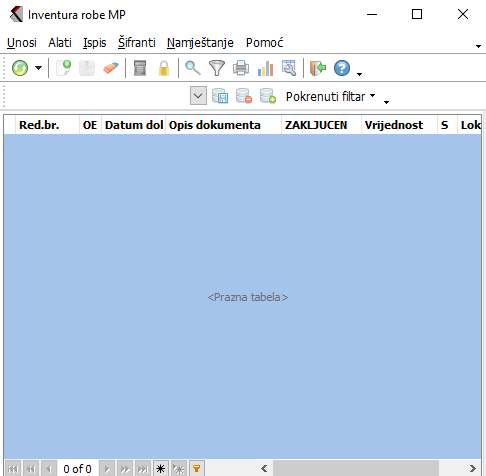Viewport: 486px width, 476px height.
Task: Open the Pokrenuti filtar dropdown
Action: (x=331, y=96)
